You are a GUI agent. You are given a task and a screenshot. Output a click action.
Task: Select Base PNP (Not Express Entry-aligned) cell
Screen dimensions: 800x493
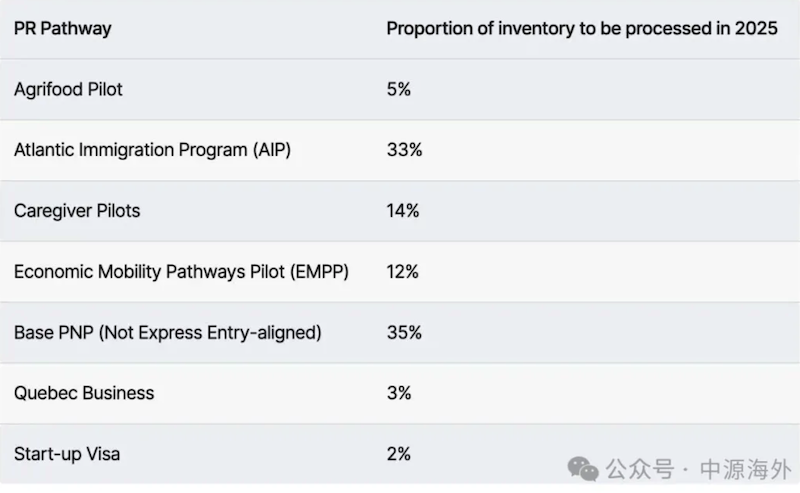(167, 333)
